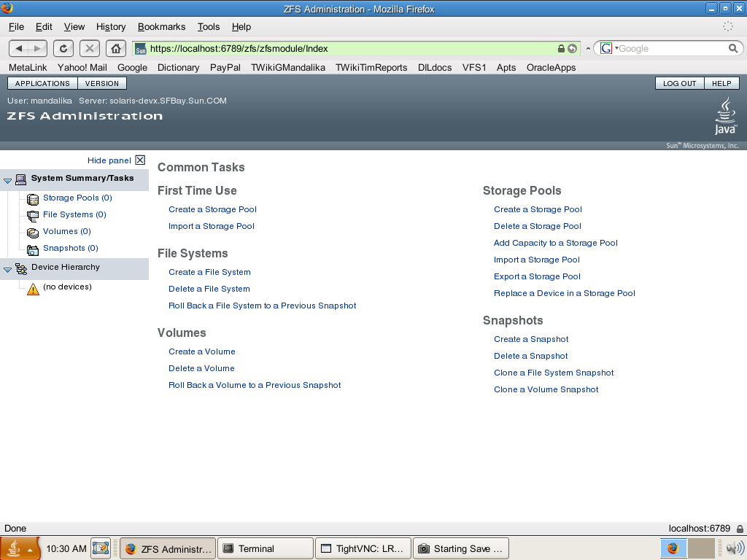747x560 pixels.
Task: Click the Volumes disk icon
Action: (33, 233)
